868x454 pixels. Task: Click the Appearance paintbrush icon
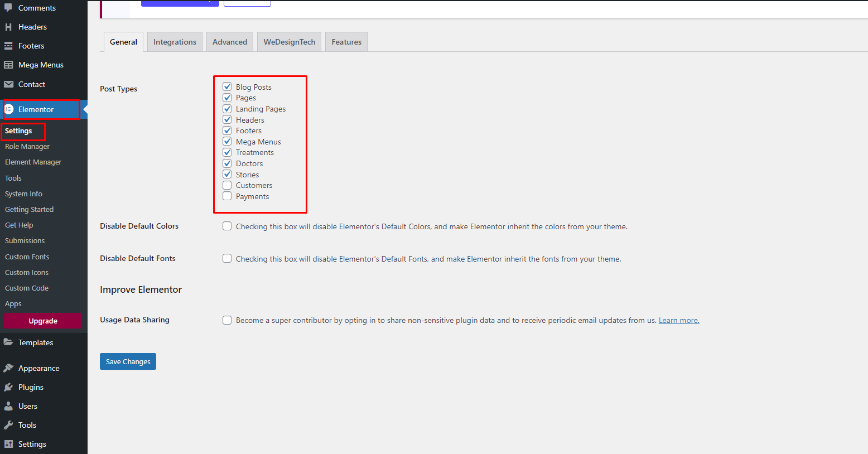[x=8, y=368]
